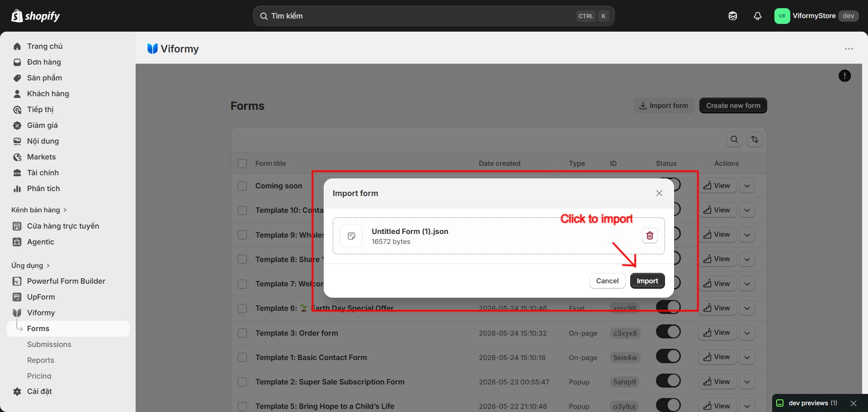Open Phân tích in sidebar

pos(68,188)
